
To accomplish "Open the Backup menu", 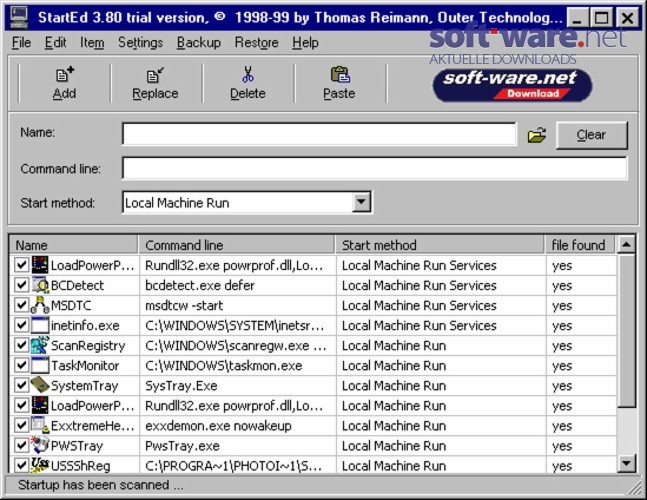I will (x=198, y=42).
